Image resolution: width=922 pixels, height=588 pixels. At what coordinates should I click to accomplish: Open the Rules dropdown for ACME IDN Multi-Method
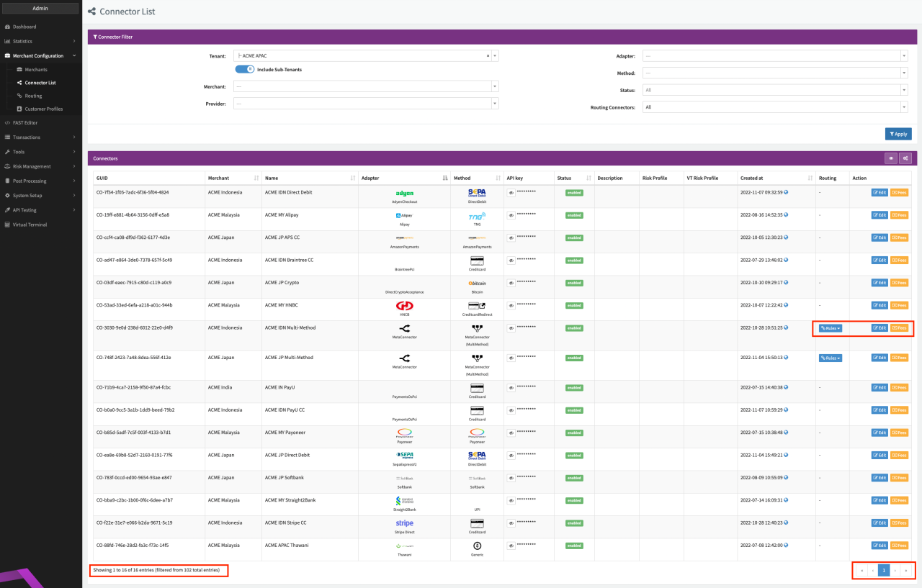[830, 328]
